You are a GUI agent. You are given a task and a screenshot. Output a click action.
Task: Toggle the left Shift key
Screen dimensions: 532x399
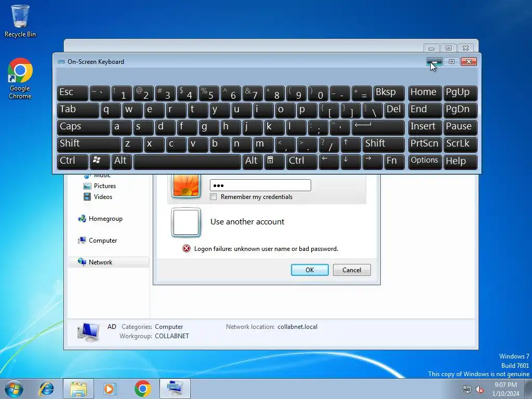(x=89, y=145)
